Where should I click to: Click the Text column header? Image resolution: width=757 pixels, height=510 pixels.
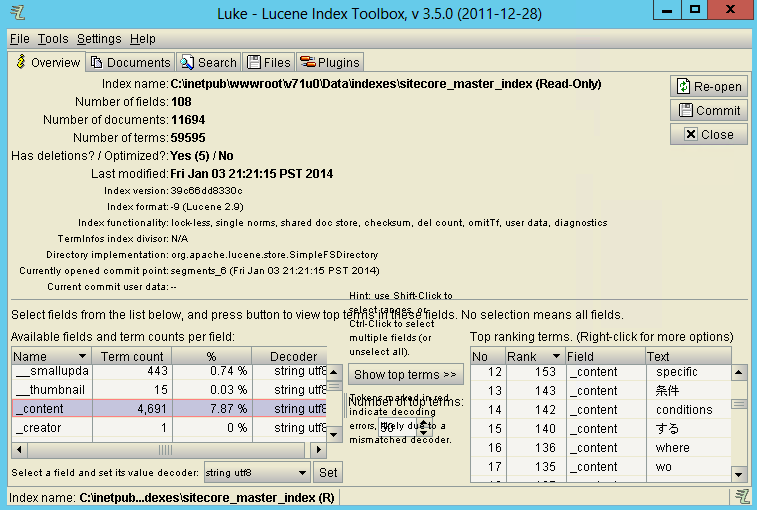click(688, 356)
